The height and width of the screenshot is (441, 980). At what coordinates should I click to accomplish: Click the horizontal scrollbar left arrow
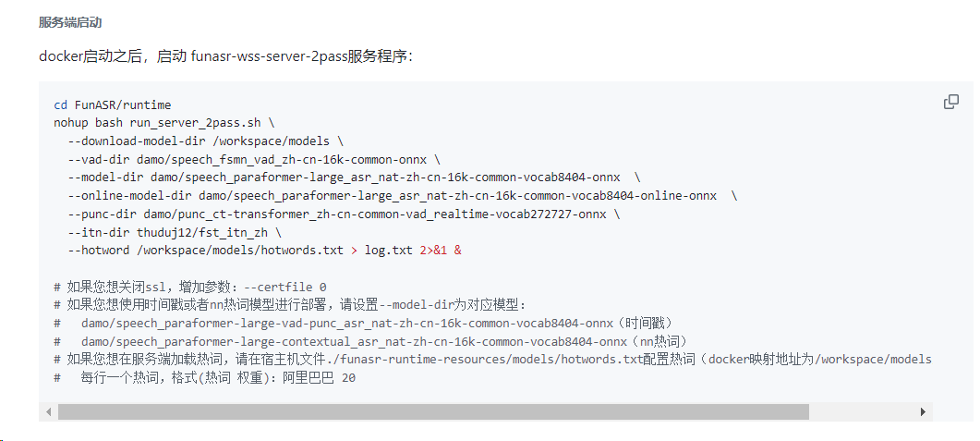[x=48, y=411]
